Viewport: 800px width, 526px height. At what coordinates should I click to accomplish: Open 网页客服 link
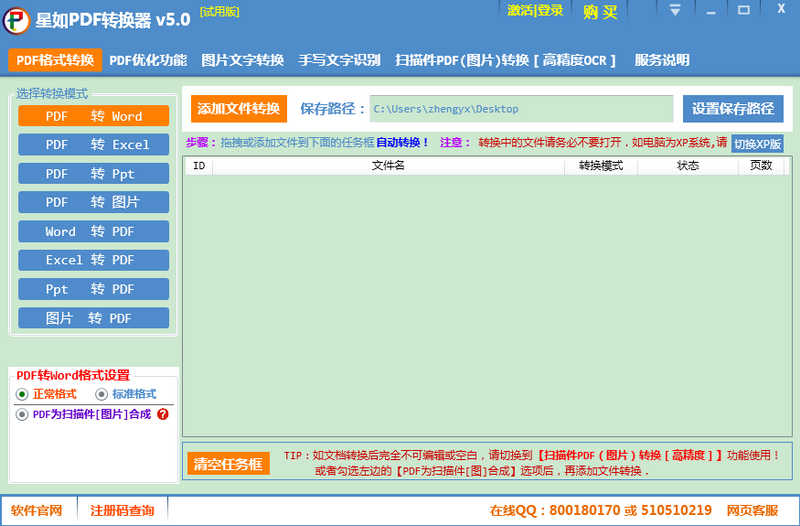coord(752,510)
